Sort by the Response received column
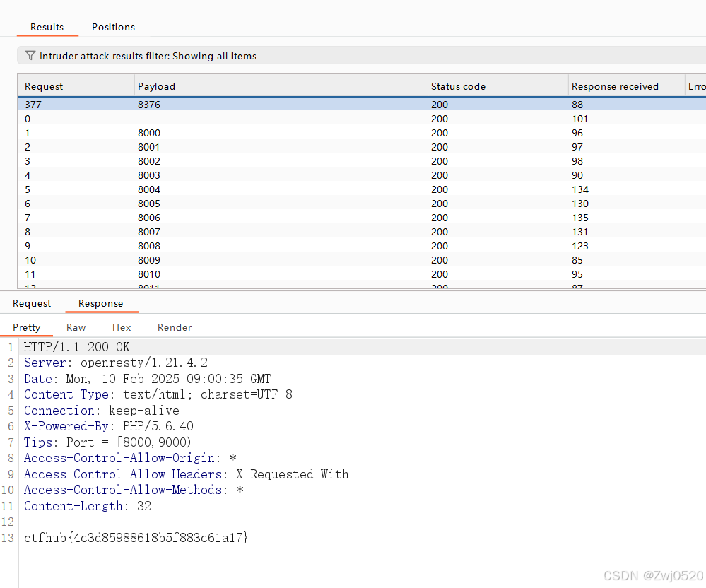The height and width of the screenshot is (588, 706). coord(615,86)
